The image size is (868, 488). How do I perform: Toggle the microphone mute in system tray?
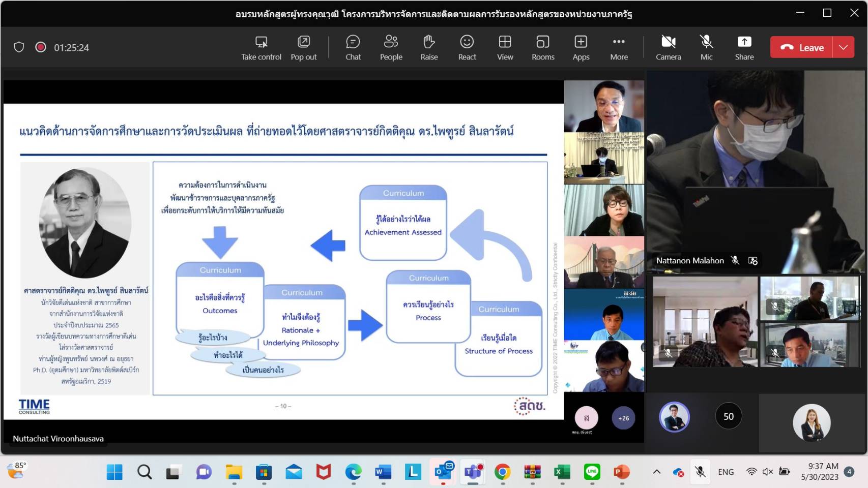pyautogui.click(x=700, y=472)
